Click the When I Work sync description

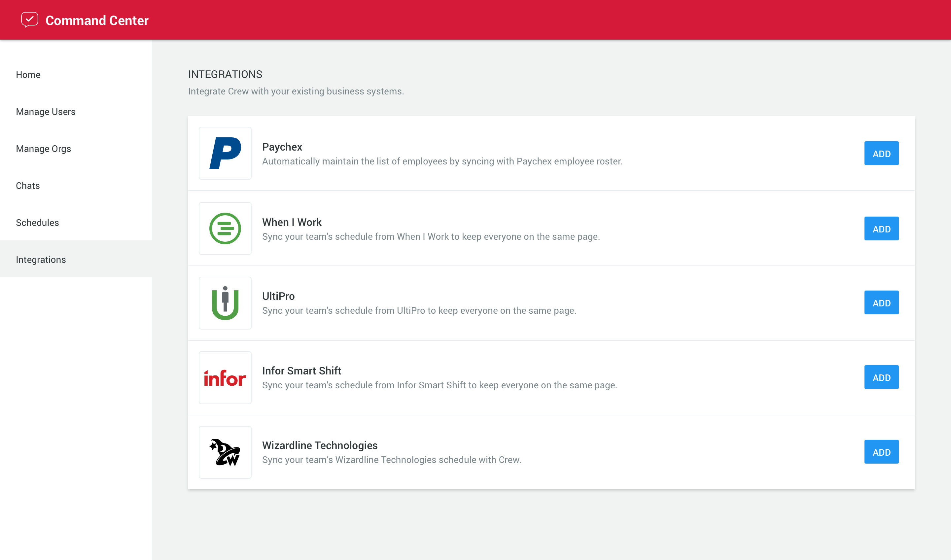pyautogui.click(x=431, y=237)
